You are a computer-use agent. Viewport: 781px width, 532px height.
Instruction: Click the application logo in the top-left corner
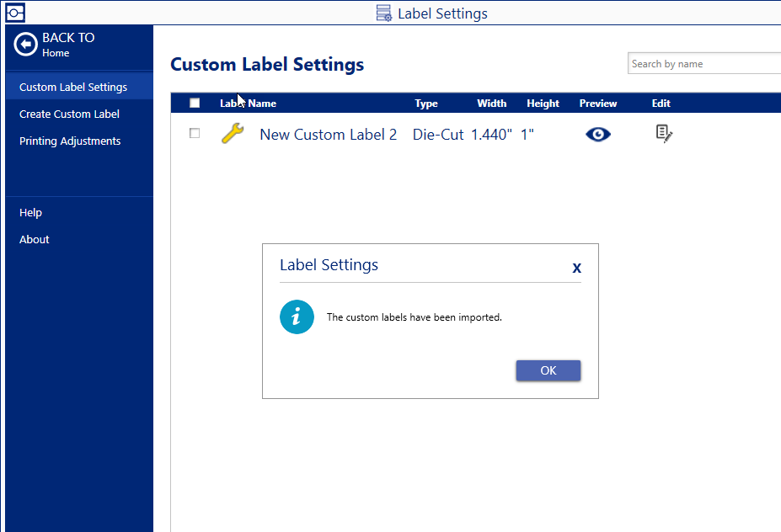15,13
